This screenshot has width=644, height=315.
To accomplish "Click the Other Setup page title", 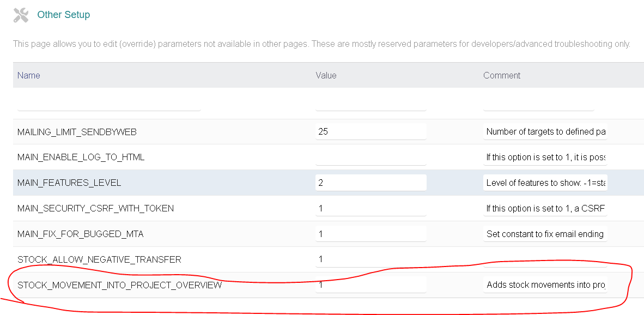I will click(64, 15).
